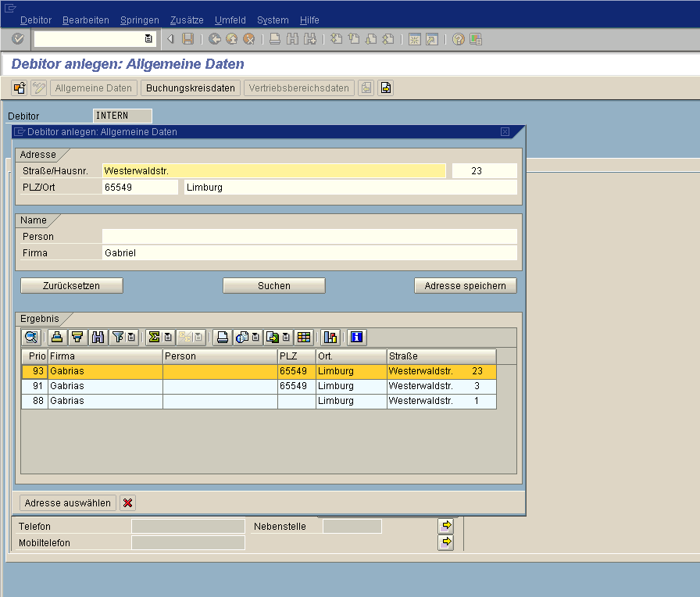This screenshot has width=700, height=597.
Task: Click the First Page icon
Action: tap(336, 39)
